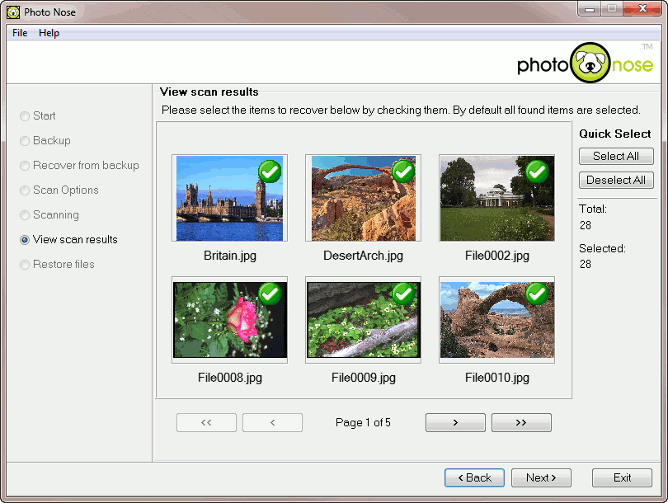Viewport: 668px width, 503px height.
Task: Uncheck the green checkmark on File0008.jpg
Action: 270,293
